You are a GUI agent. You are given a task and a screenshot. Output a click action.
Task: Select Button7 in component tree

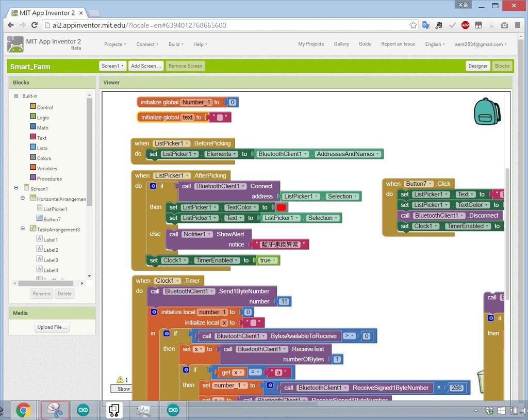point(52,219)
